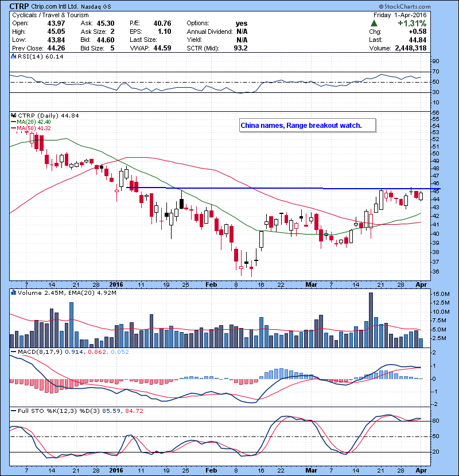Image resolution: width=459 pixels, height=476 pixels.
Task: Click the Open value 43.97
Action: 56,24
